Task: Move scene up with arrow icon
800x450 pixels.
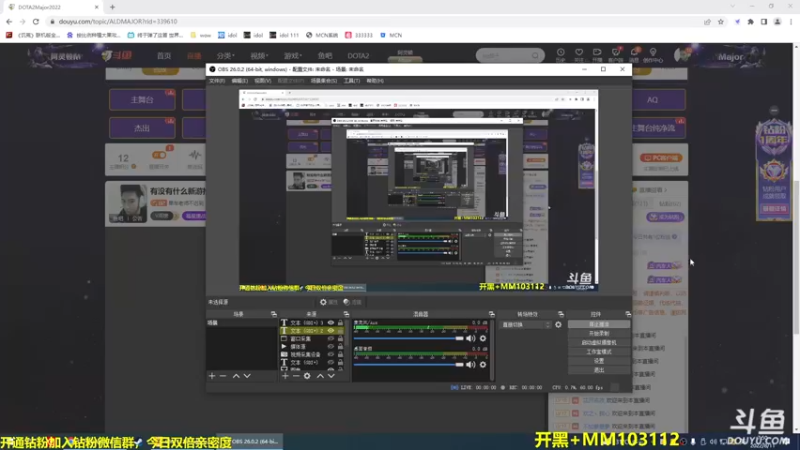Action: [x=236, y=376]
